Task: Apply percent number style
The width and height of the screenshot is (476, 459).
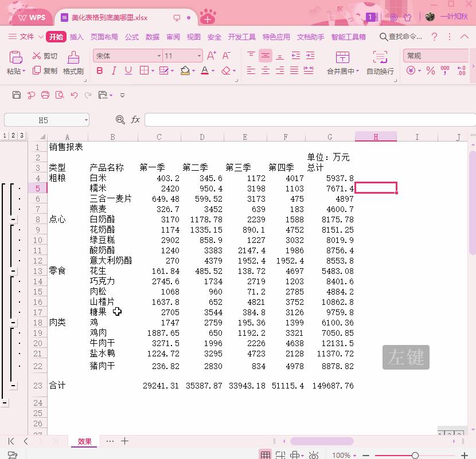Action: click(x=430, y=70)
